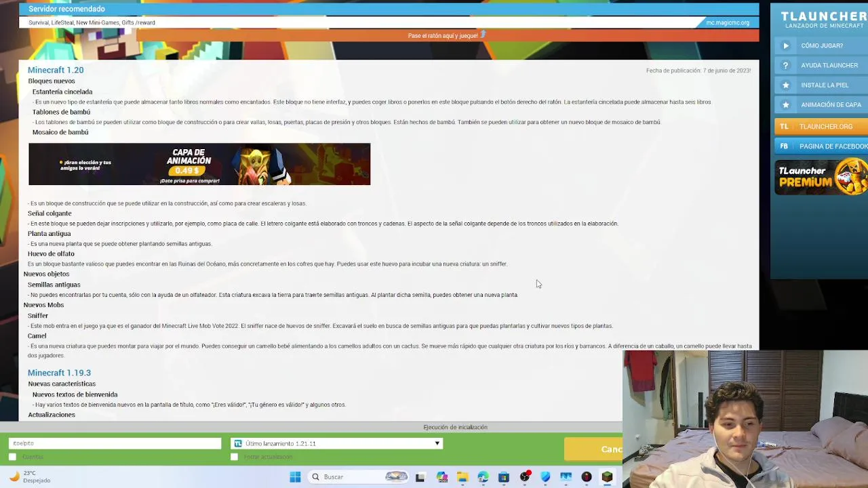The image size is (868, 488).
Task: Click the magnifier icon in the taskbar search
Action: [315, 477]
